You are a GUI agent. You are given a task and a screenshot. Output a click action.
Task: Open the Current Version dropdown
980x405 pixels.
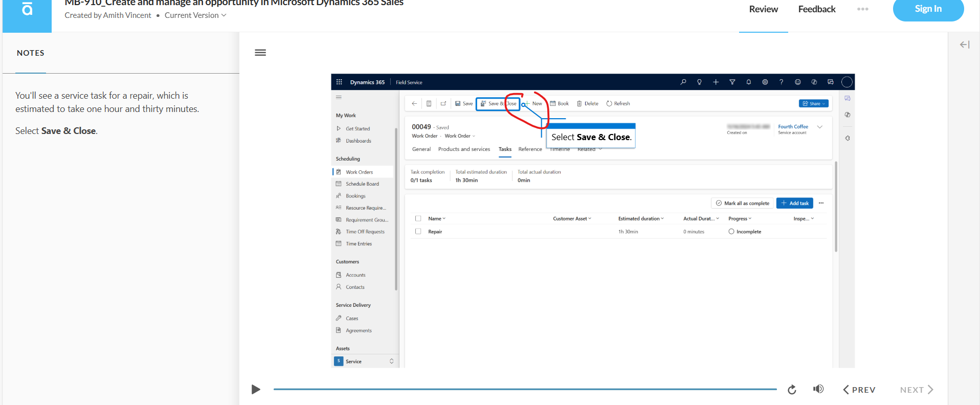click(195, 15)
